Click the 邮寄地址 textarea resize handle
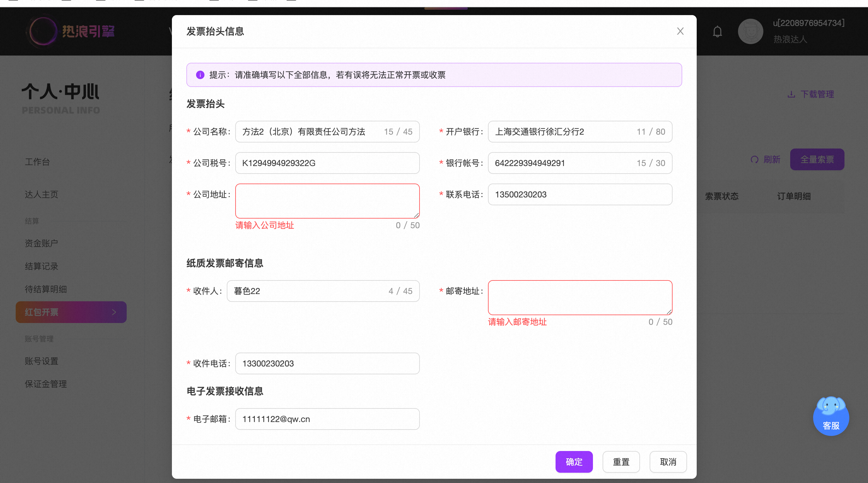 click(x=669, y=312)
